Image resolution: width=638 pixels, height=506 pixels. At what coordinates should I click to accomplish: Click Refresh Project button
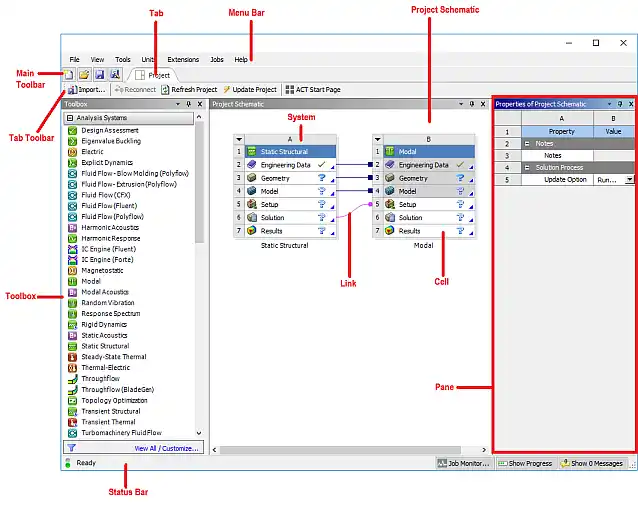[189, 90]
